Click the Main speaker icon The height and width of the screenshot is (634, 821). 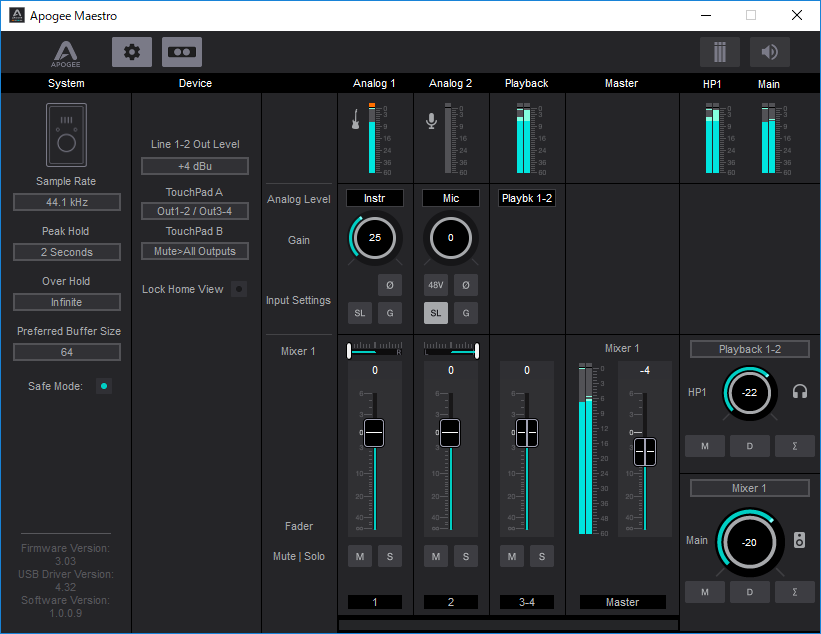click(799, 540)
